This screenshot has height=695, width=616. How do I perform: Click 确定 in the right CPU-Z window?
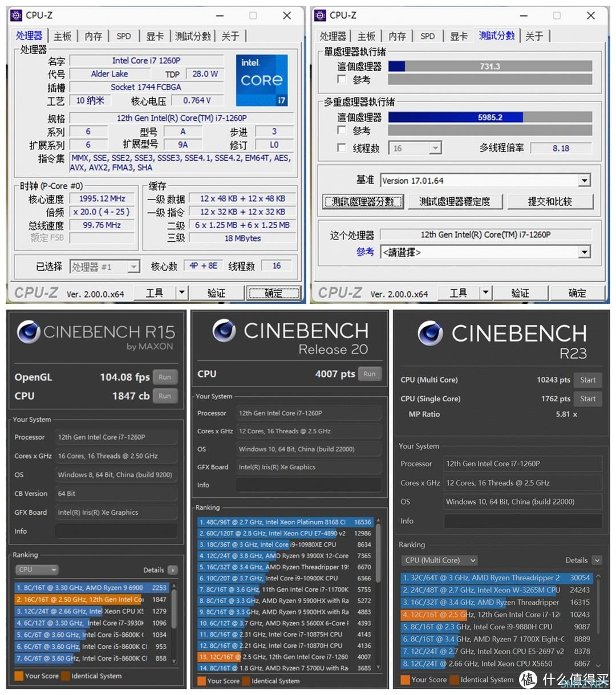pyautogui.click(x=577, y=293)
